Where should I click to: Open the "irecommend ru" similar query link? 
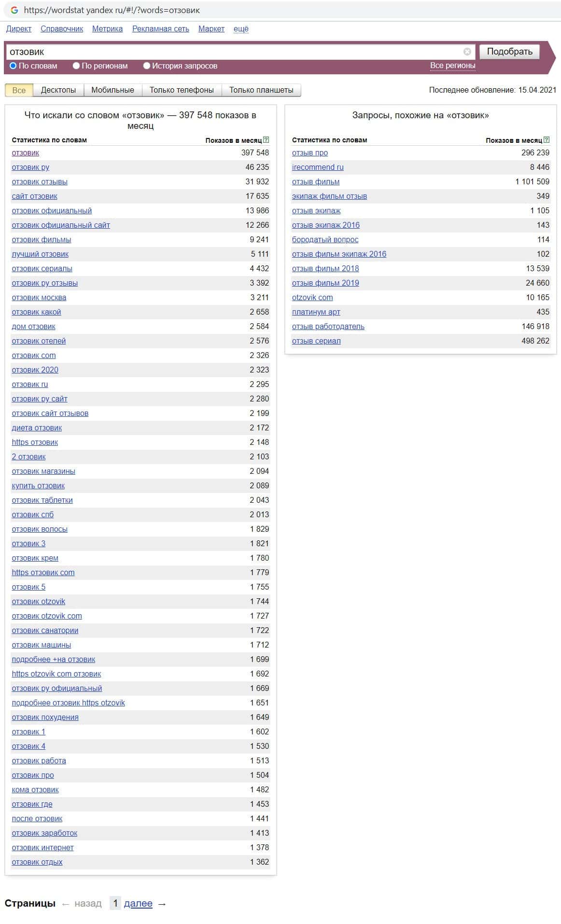tap(318, 167)
